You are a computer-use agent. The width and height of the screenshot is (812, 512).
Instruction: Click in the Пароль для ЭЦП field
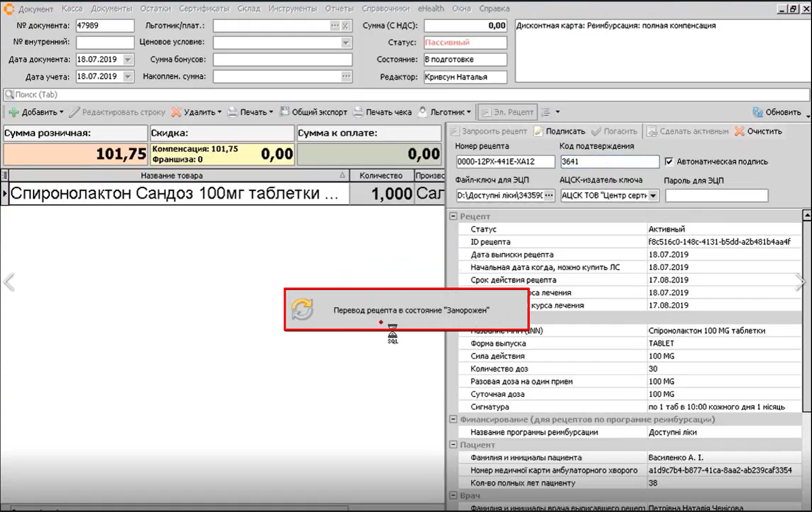tap(716, 195)
